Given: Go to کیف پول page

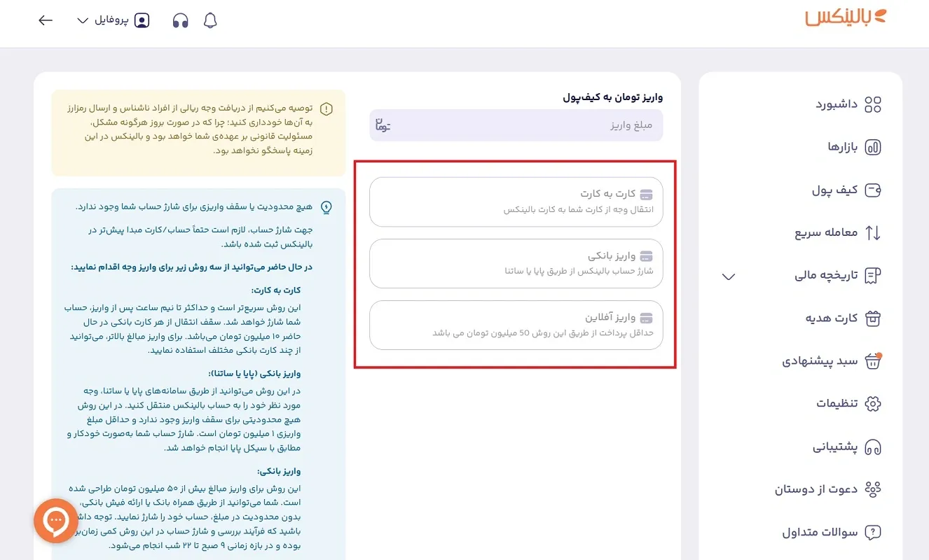Looking at the screenshot, I should click(835, 190).
